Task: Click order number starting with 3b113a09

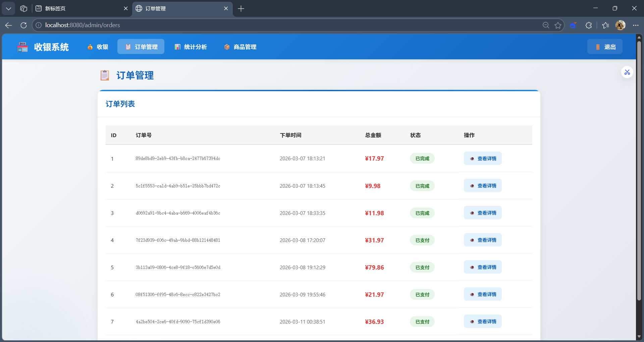Action: (178, 267)
